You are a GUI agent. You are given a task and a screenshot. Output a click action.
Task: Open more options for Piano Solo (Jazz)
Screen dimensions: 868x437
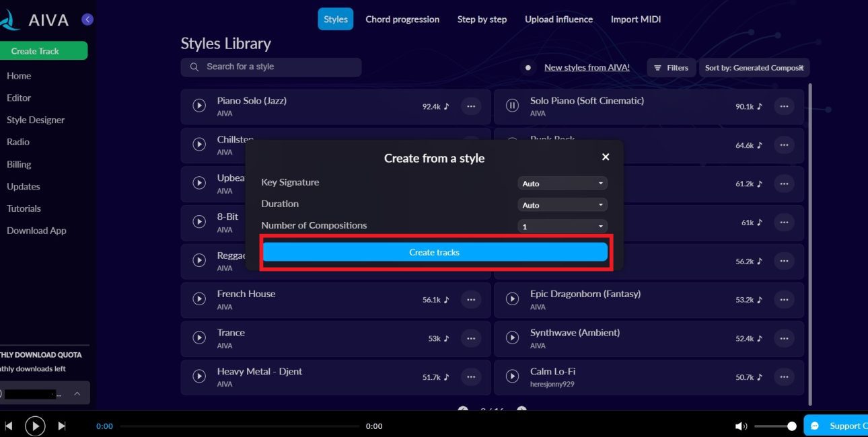tap(471, 106)
